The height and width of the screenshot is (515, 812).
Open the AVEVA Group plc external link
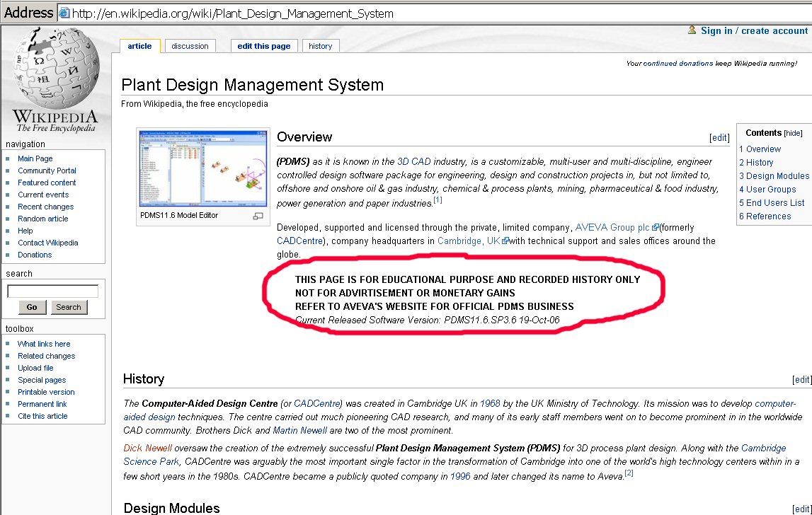[617, 227]
